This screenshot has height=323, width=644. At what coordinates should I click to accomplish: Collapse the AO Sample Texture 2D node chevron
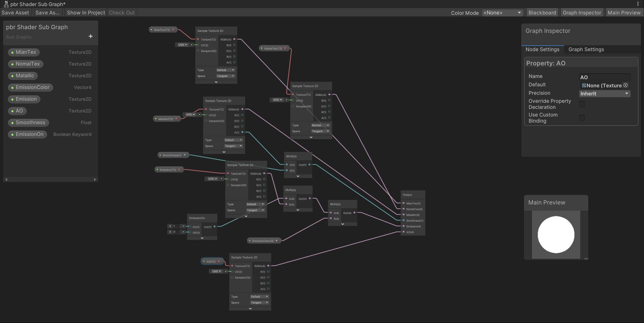(250, 308)
